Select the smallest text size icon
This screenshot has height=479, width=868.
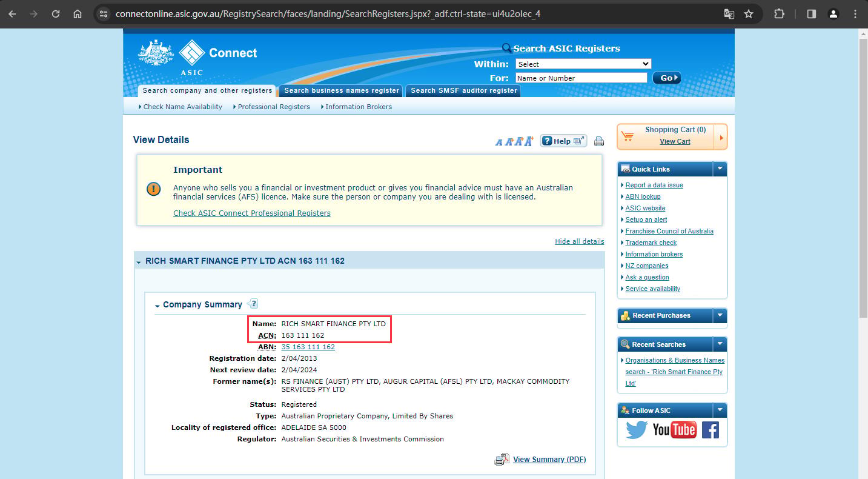[499, 142]
